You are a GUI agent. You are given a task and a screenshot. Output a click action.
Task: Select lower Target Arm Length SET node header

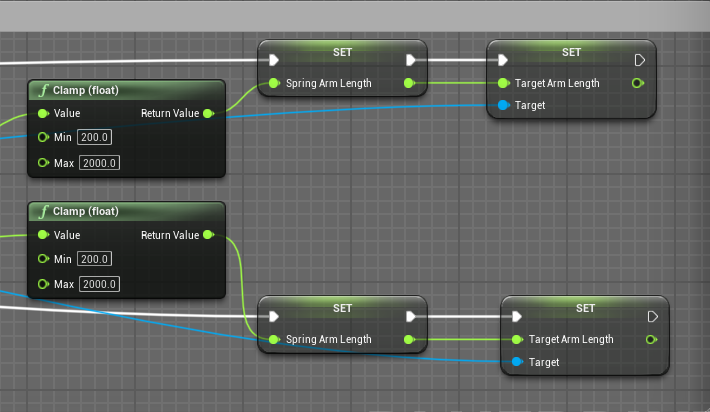click(585, 308)
